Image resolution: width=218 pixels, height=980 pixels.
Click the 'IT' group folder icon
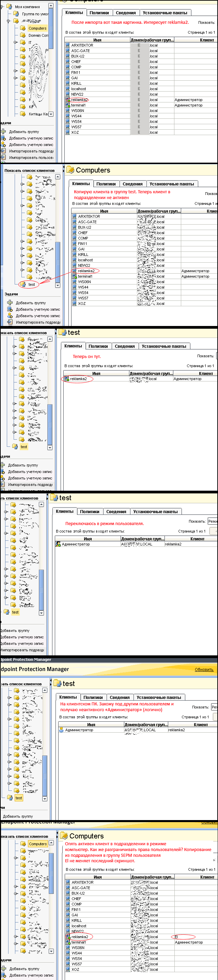(23, 43)
